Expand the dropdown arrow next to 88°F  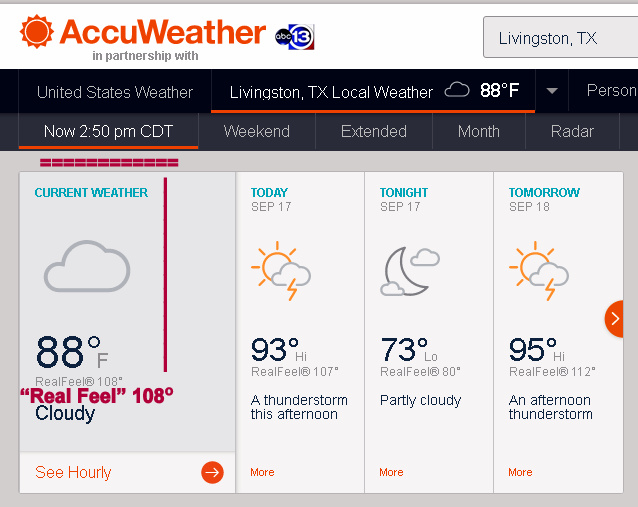[552, 91]
